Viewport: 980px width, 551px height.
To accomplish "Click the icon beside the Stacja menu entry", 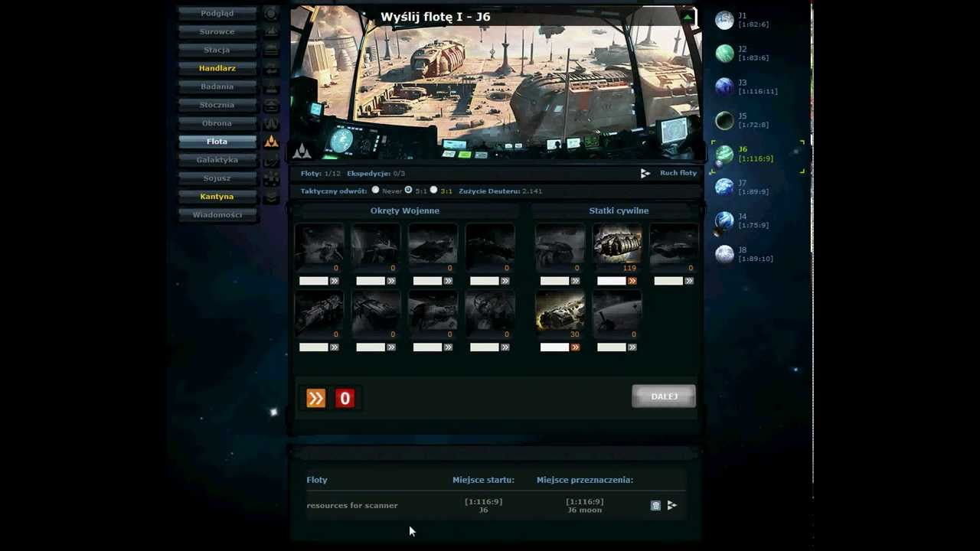I will point(271,50).
